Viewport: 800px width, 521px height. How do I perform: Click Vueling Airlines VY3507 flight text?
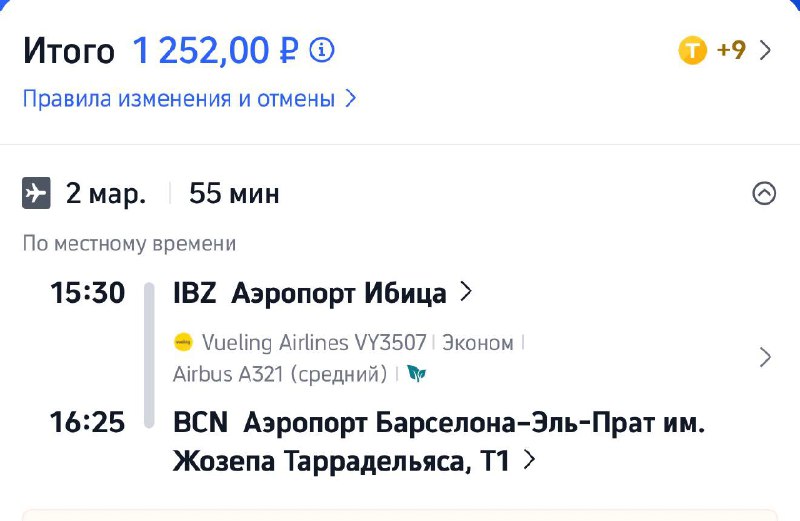[x=314, y=343]
